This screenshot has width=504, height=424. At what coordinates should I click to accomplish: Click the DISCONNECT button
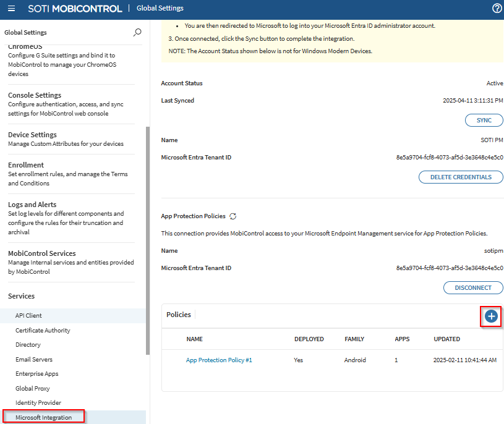pos(473,287)
